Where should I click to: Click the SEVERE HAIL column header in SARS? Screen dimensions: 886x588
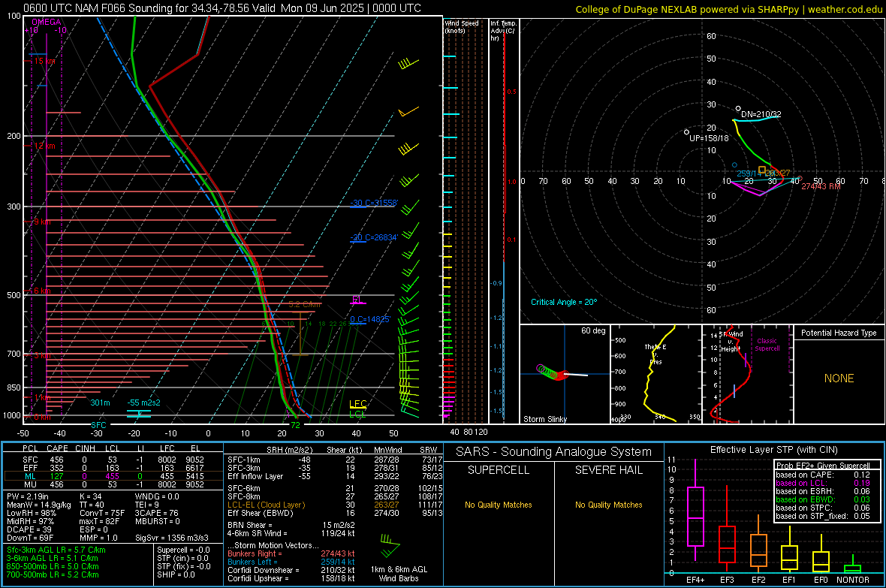tap(608, 470)
